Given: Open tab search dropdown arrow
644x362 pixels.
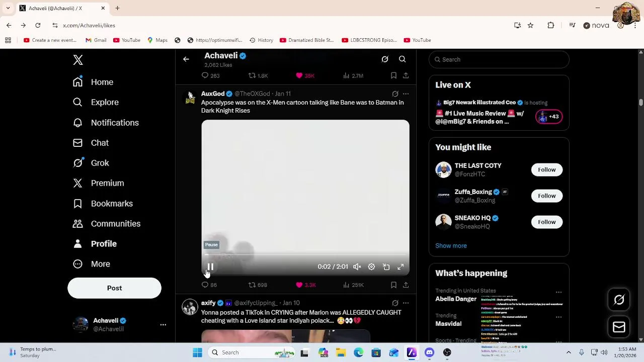Looking at the screenshot, I should coord(8,8).
